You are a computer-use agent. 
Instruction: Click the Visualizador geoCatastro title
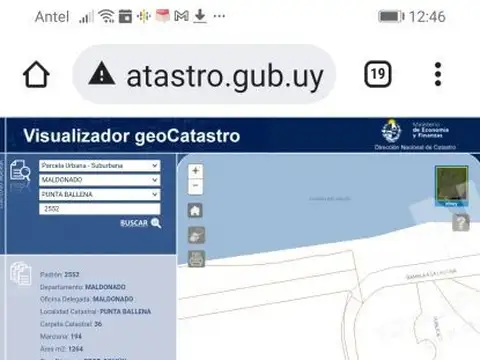[x=132, y=136]
